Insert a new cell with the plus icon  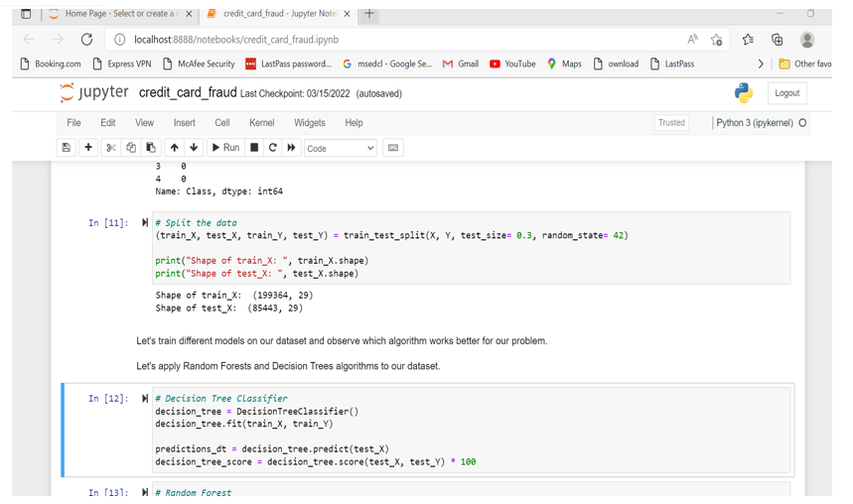pyautogui.click(x=88, y=148)
